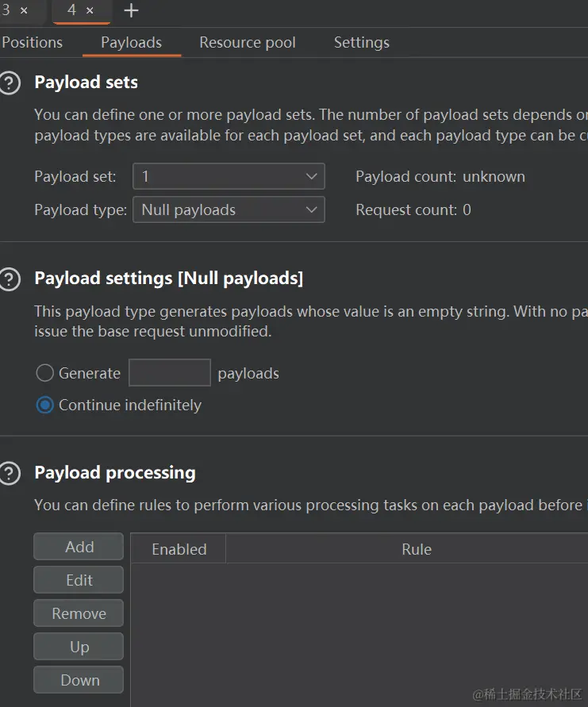Move rule Up in the list
This screenshot has width=588, height=707.
click(x=79, y=647)
